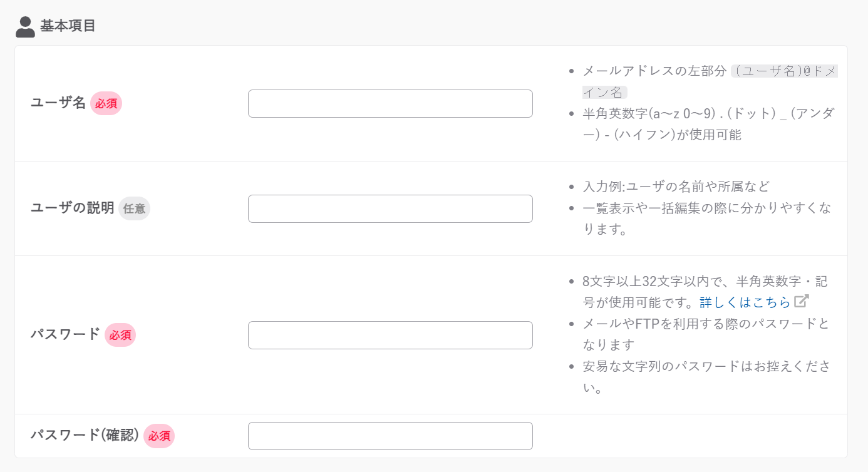Viewport: 868px width, 472px height.
Task: Focus the ユーザ名 text field
Action: (x=390, y=103)
